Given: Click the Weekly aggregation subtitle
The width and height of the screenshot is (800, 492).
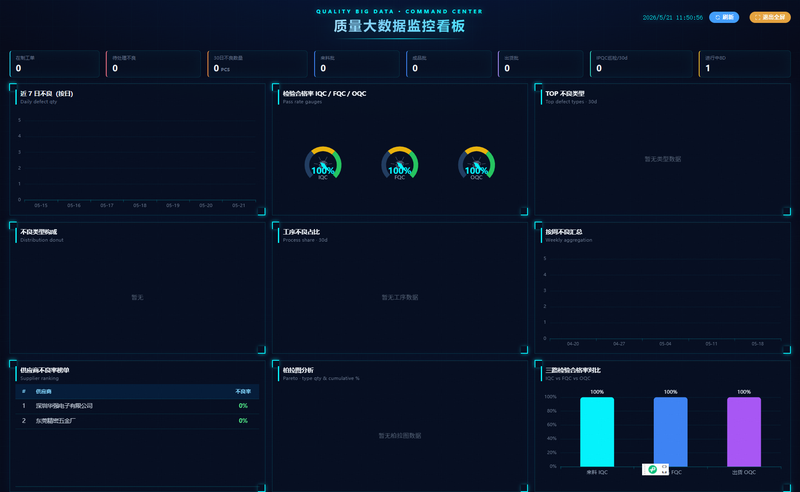Looking at the screenshot, I should (x=569, y=240).
